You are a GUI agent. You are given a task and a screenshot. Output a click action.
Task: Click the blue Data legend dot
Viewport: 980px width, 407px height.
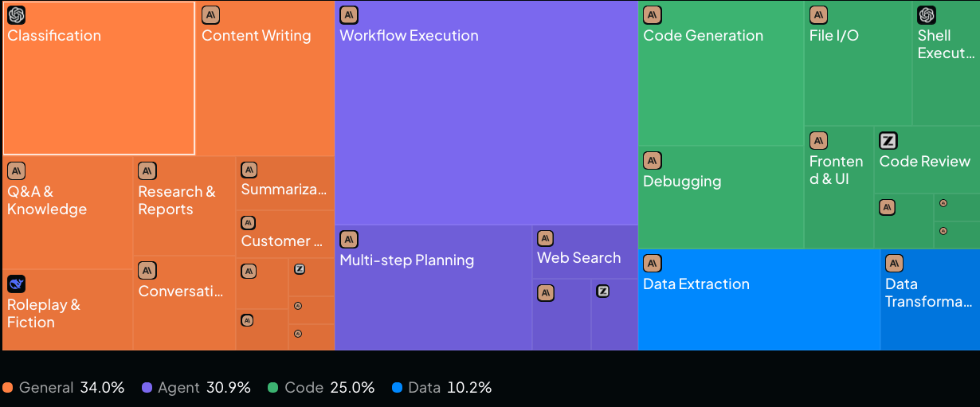(x=398, y=388)
